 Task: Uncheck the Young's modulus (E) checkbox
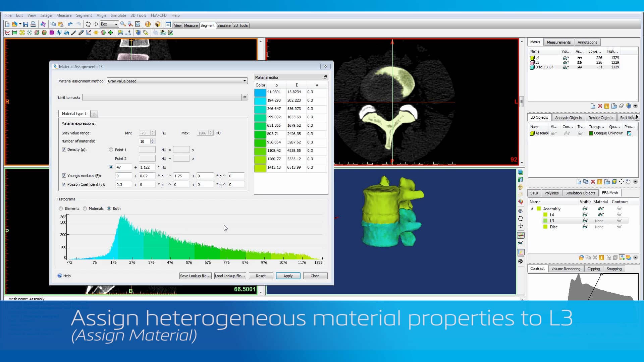pyautogui.click(x=64, y=176)
